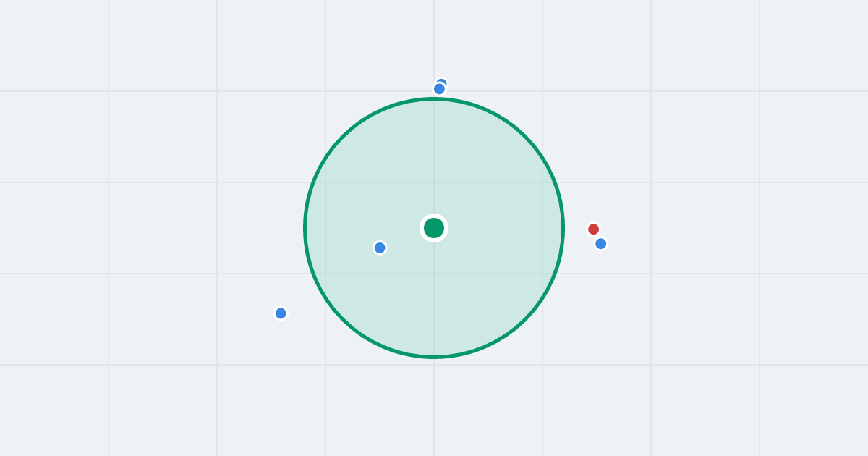Choose the lone blue dot lower-left outside the circle

(281, 313)
